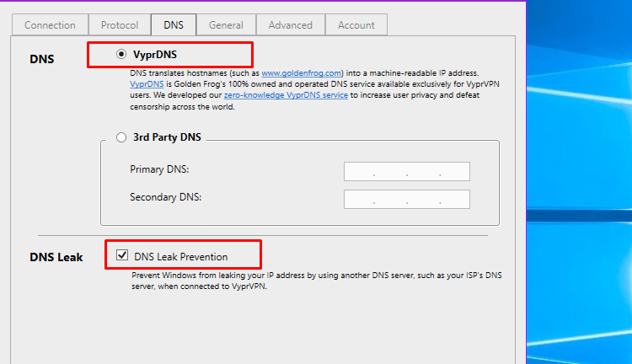The image size is (632, 364).
Task: Toggle the DNS Leak Prevention checkbox
Action: pos(122,255)
